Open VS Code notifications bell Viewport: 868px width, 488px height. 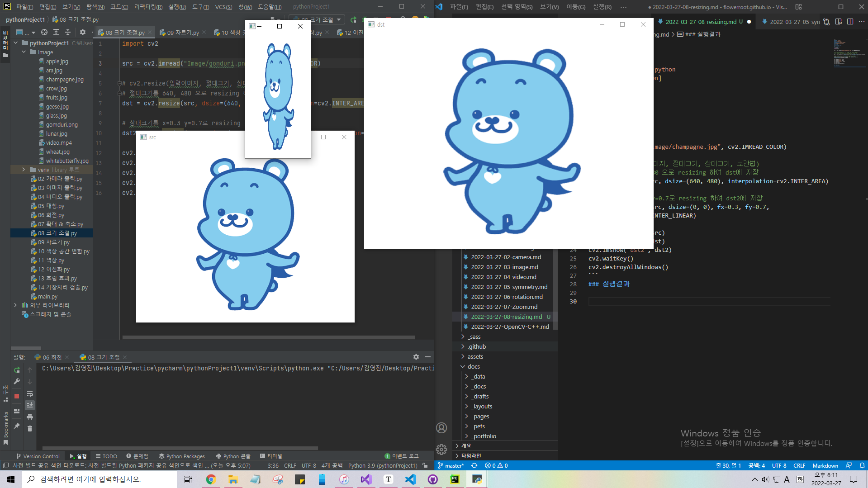coord(862,465)
